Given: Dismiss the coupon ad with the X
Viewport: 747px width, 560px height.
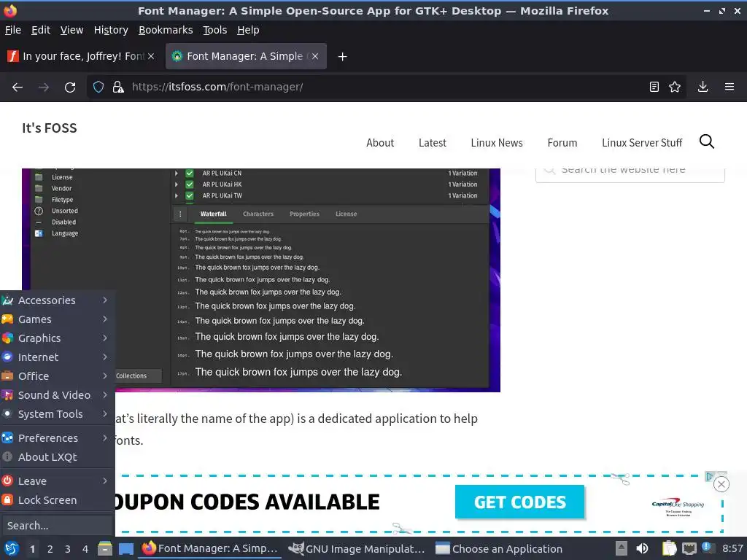Looking at the screenshot, I should click(721, 484).
